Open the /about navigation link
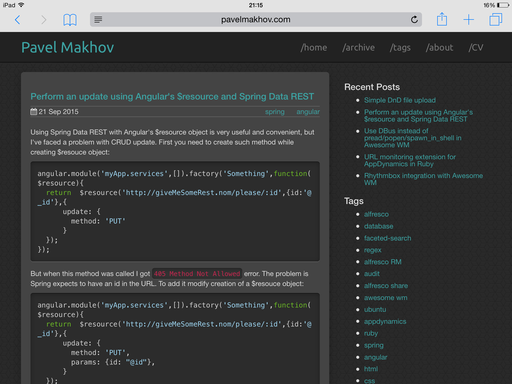The image size is (512, 384). click(x=439, y=48)
